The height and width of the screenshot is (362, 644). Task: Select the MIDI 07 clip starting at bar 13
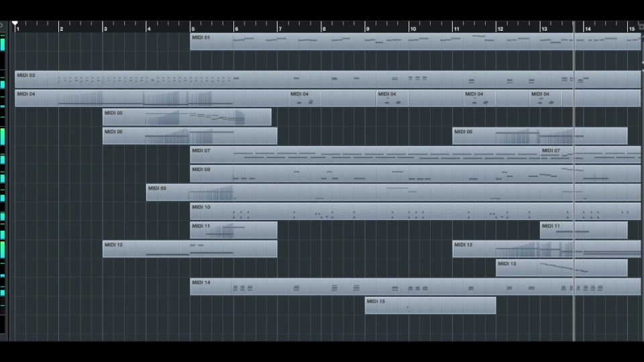(x=590, y=155)
